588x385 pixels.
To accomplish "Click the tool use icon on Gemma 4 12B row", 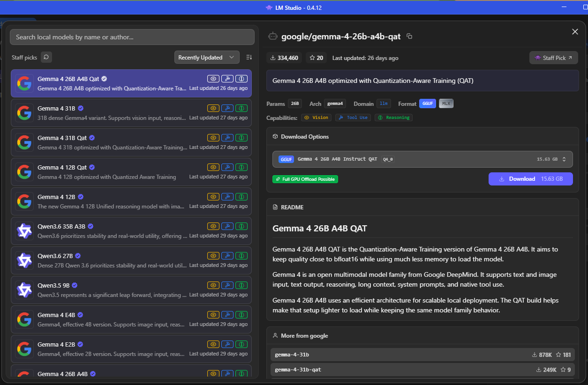I will [227, 197].
